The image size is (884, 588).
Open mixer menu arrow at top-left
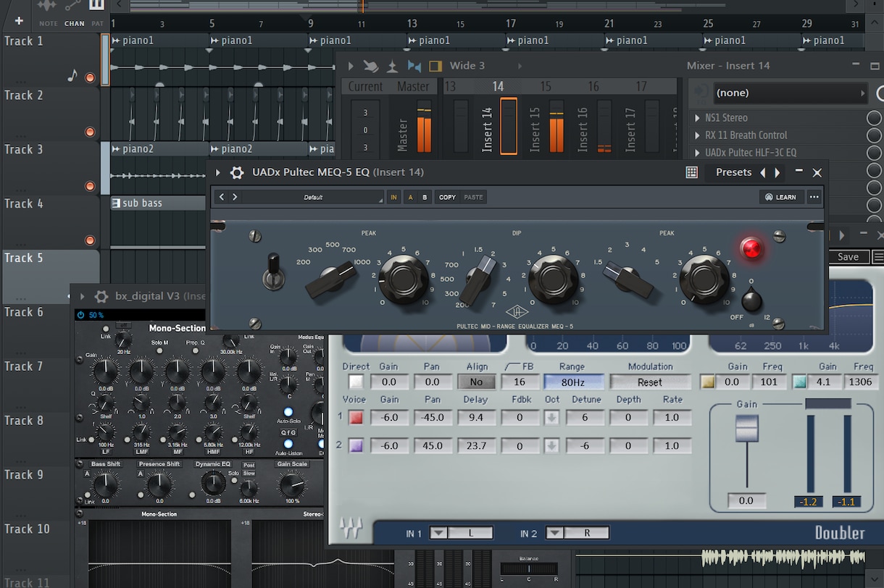[x=351, y=66]
